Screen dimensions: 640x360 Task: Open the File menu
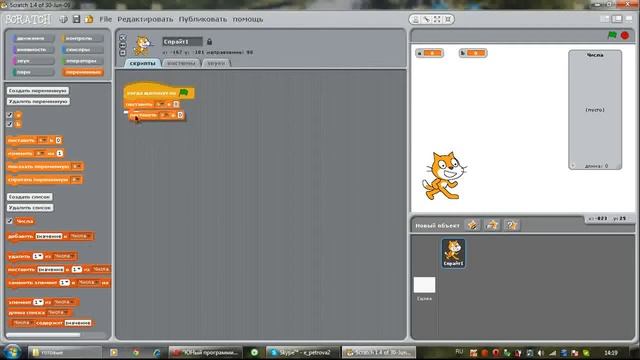point(105,19)
